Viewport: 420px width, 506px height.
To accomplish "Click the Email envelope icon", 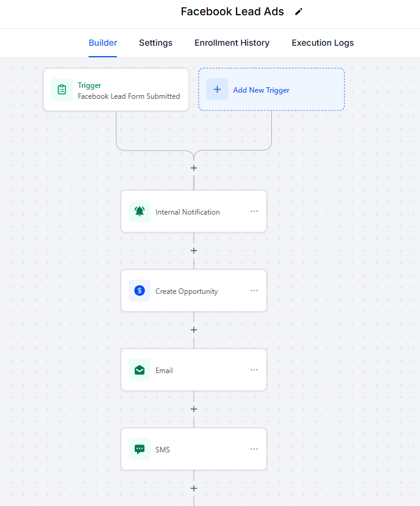I will click(x=140, y=370).
